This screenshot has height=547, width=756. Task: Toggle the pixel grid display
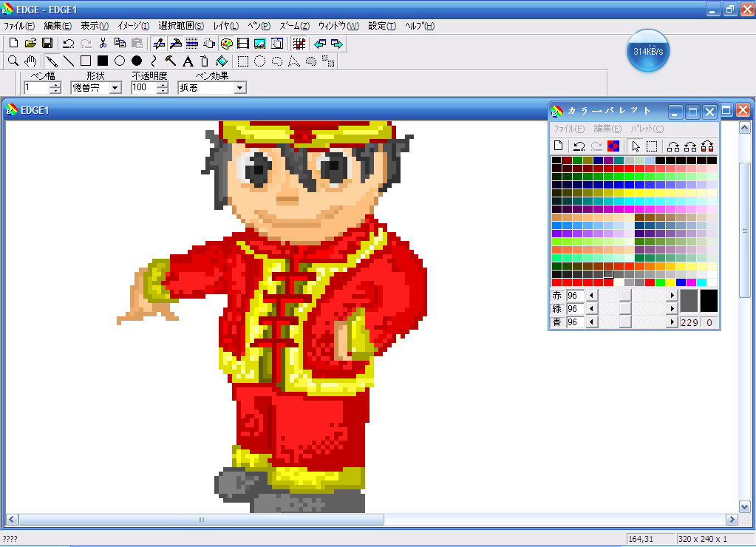tap(299, 44)
